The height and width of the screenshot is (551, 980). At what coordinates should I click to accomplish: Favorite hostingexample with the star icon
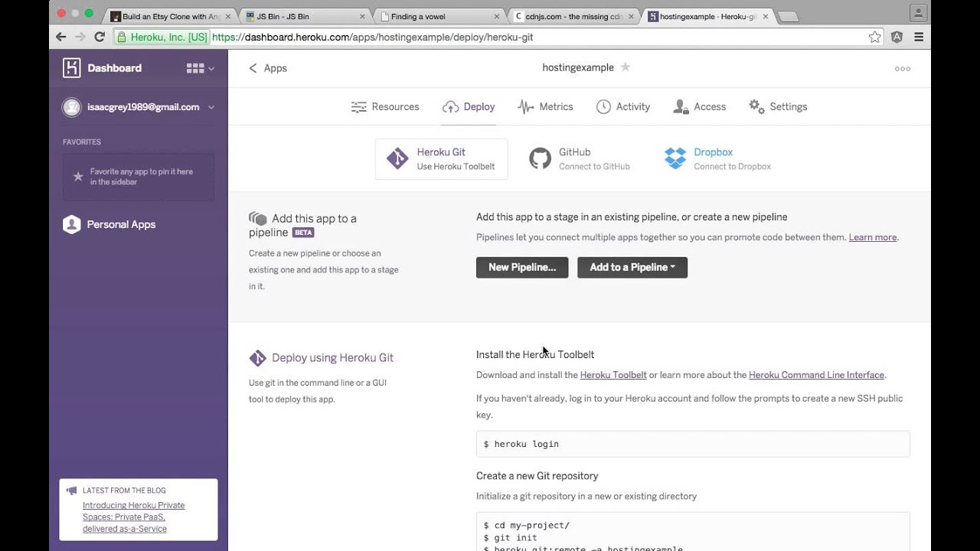pos(626,67)
